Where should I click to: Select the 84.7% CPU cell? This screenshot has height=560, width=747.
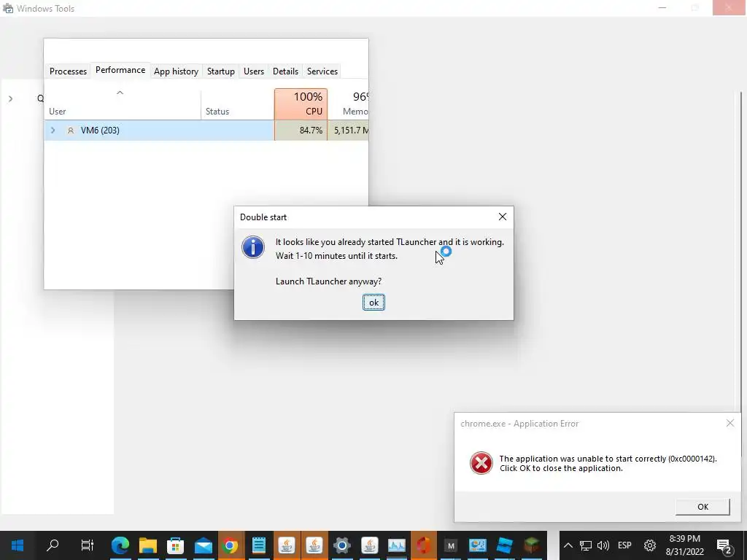click(x=301, y=130)
